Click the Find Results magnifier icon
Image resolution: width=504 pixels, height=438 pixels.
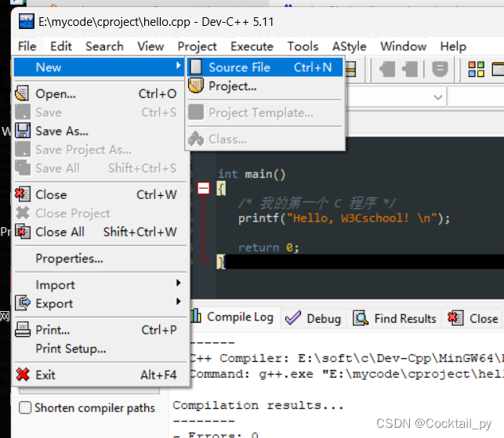(361, 318)
